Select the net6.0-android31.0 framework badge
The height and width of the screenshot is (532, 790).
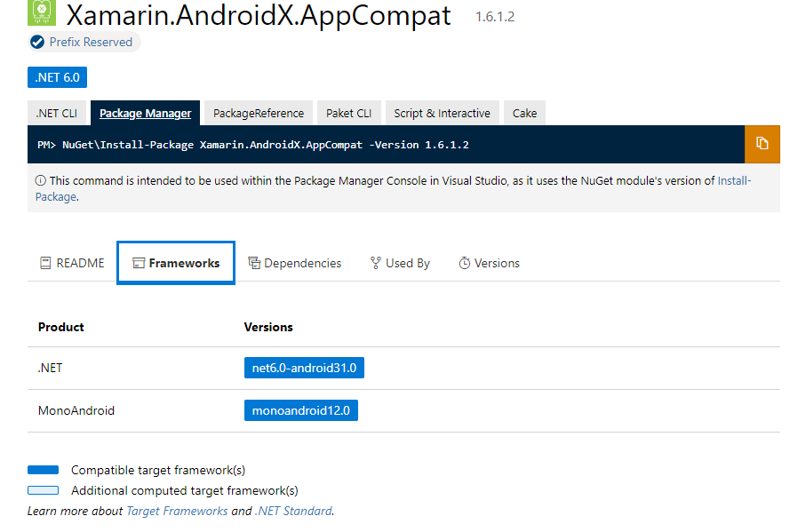(x=304, y=367)
